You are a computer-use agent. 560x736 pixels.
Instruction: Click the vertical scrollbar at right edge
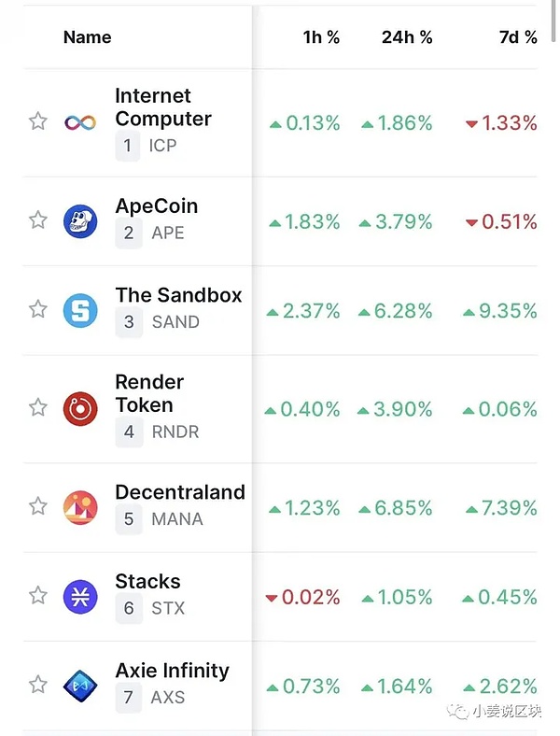click(x=554, y=21)
